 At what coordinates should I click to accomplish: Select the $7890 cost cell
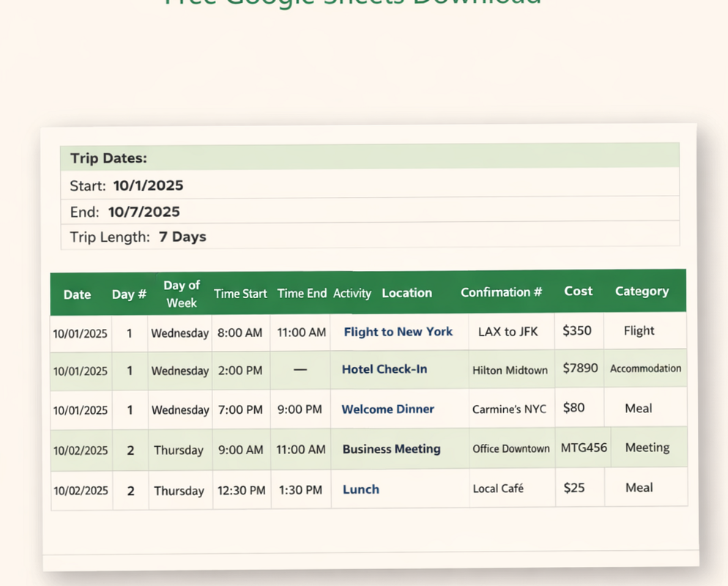580,368
